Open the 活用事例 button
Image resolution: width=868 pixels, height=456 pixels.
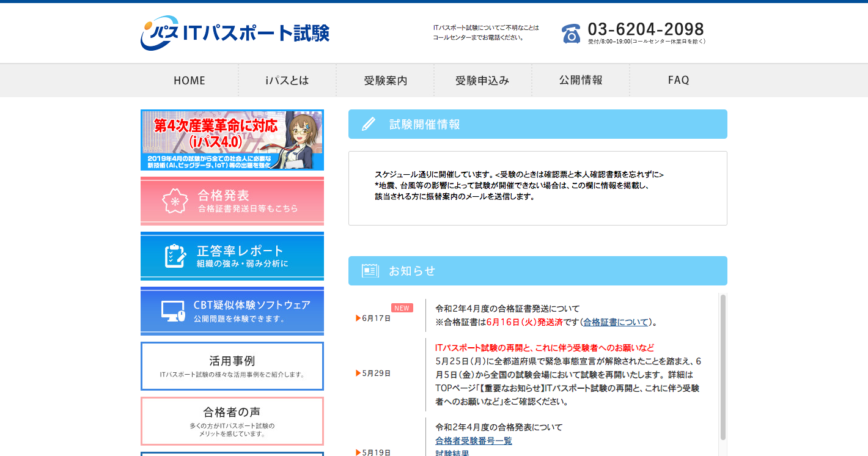(x=232, y=366)
